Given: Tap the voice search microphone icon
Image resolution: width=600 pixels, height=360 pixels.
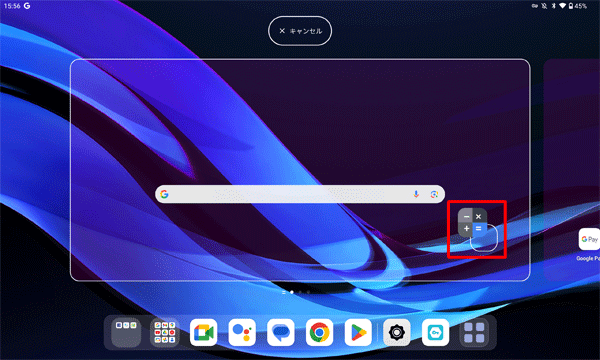Looking at the screenshot, I should [416, 194].
